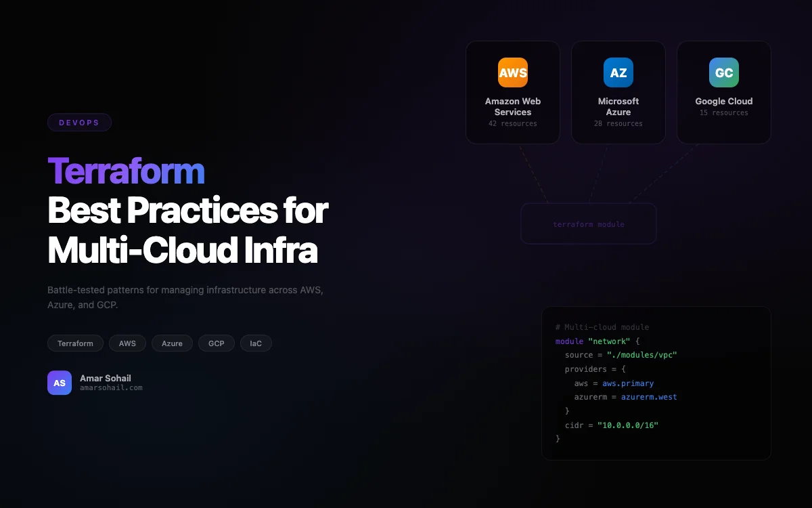Expand the GCP tag filter
This screenshot has height=508, width=812.
pyautogui.click(x=217, y=343)
